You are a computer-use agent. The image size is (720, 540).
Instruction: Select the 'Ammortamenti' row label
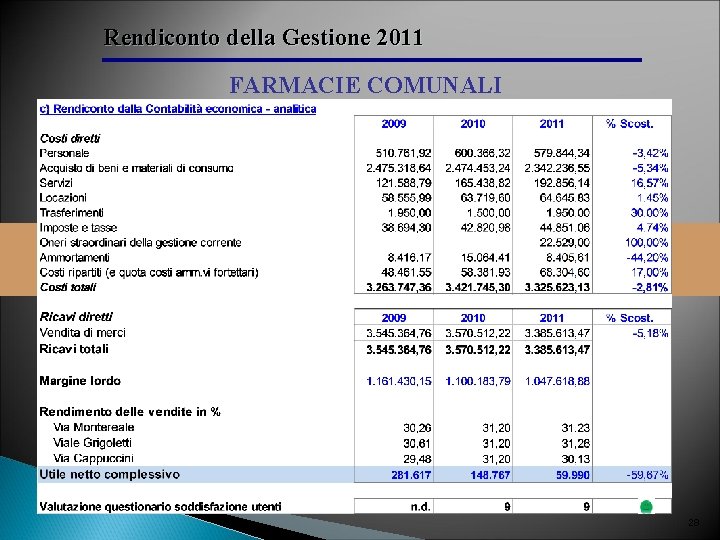(x=74, y=258)
